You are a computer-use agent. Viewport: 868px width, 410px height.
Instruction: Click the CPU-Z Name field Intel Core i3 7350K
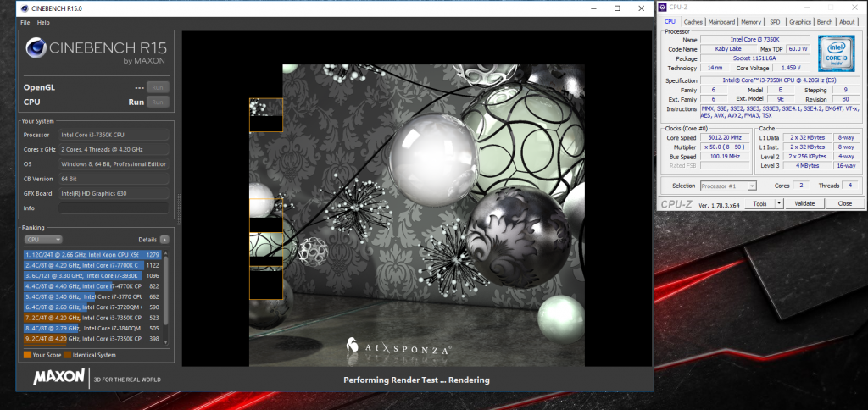tap(755, 39)
